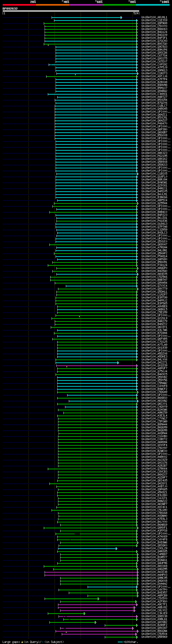Open the UniRef100_B3P565 entry
The width and height of the screenshot is (172, 644).
[154, 304]
